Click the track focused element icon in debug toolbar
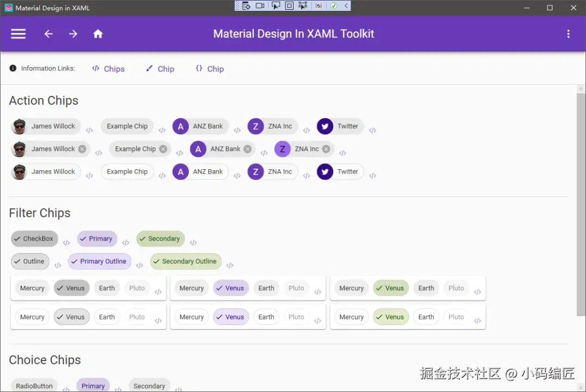Screen dimensions: 586x392 (x=303, y=5)
